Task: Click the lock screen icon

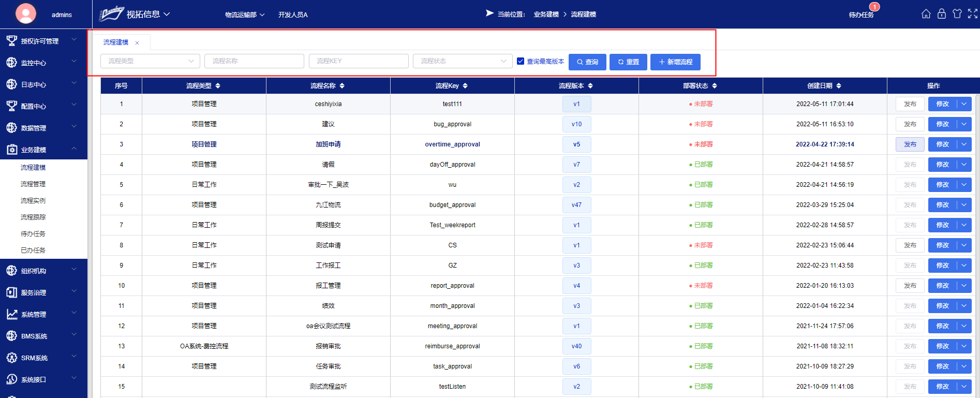Action: coord(942,14)
